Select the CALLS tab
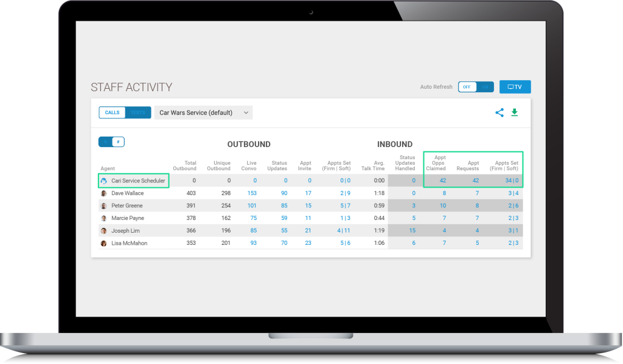 pos(112,113)
